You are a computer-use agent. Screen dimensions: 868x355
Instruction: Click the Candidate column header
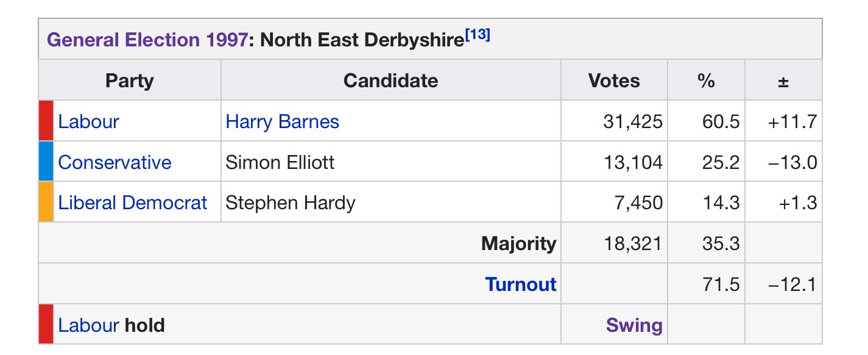tap(390, 81)
